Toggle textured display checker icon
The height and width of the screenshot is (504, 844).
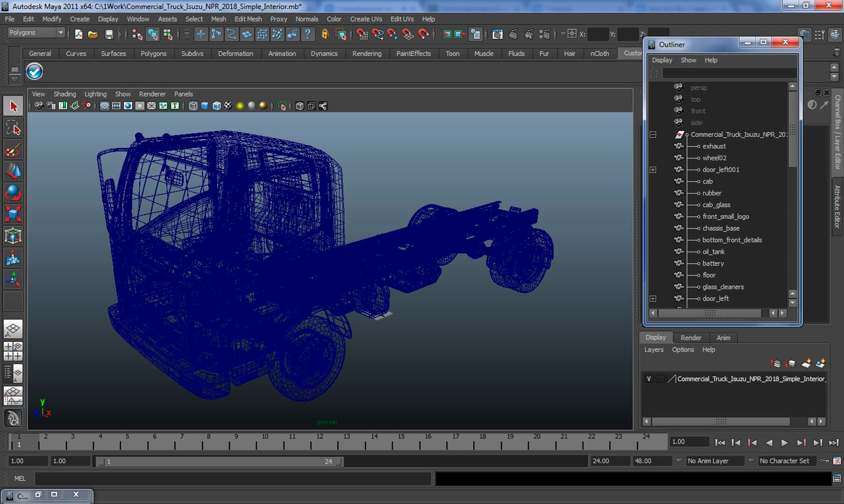point(228,106)
